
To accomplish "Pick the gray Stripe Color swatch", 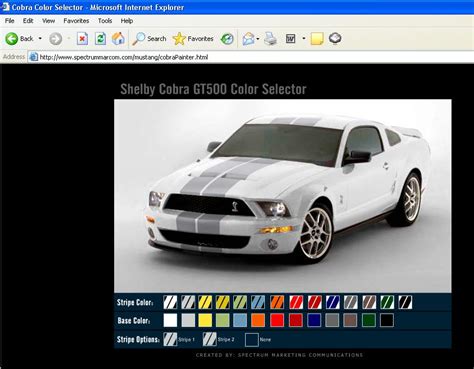I will pyautogui.click(x=351, y=302).
